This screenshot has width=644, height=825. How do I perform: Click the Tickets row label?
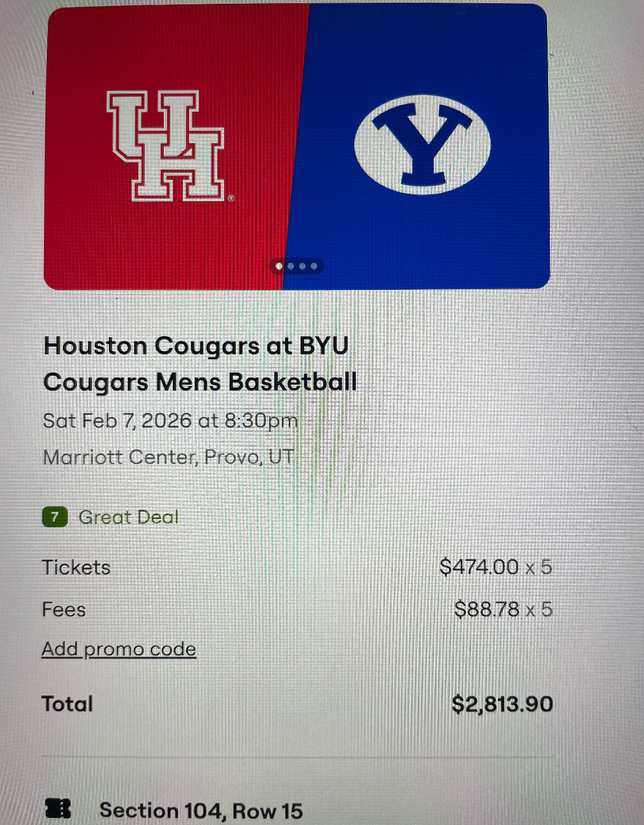pyautogui.click(x=76, y=567)
